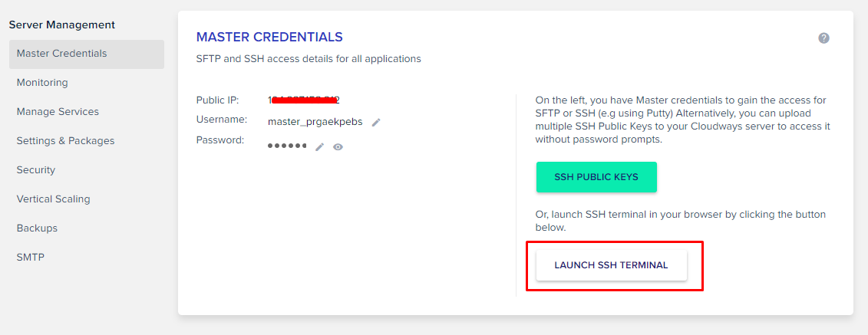Click the master_prgaekpebs username text
The image size is (868, 335).
tap(315, 121)
